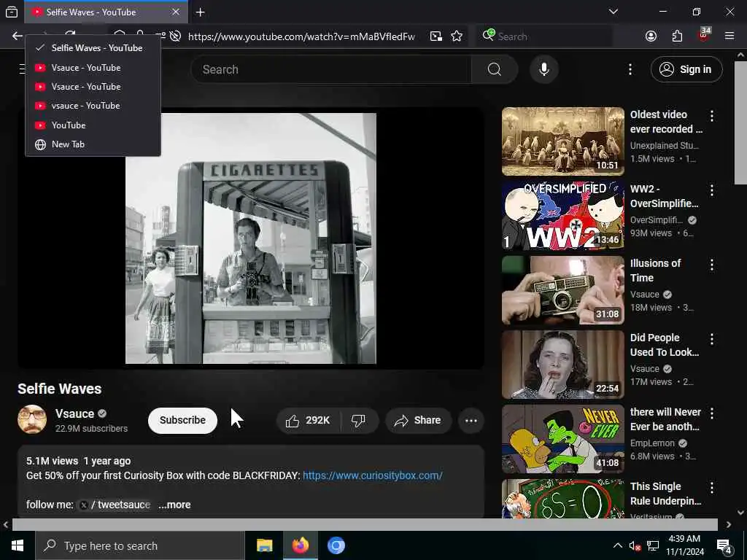The height and width of the screenshot is (560, 747).
Task: Click the page vertical scrollbar thumb
Action: [741, 122]
